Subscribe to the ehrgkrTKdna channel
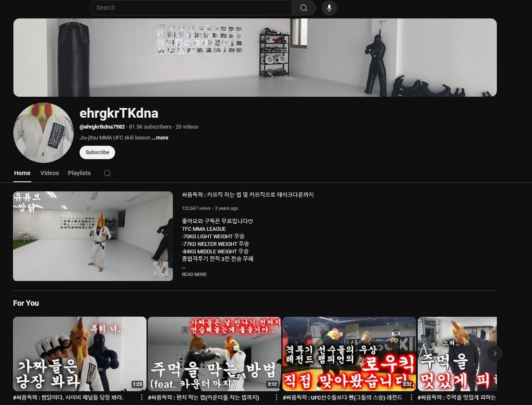The image size is (532, 405). coord(97,152)
